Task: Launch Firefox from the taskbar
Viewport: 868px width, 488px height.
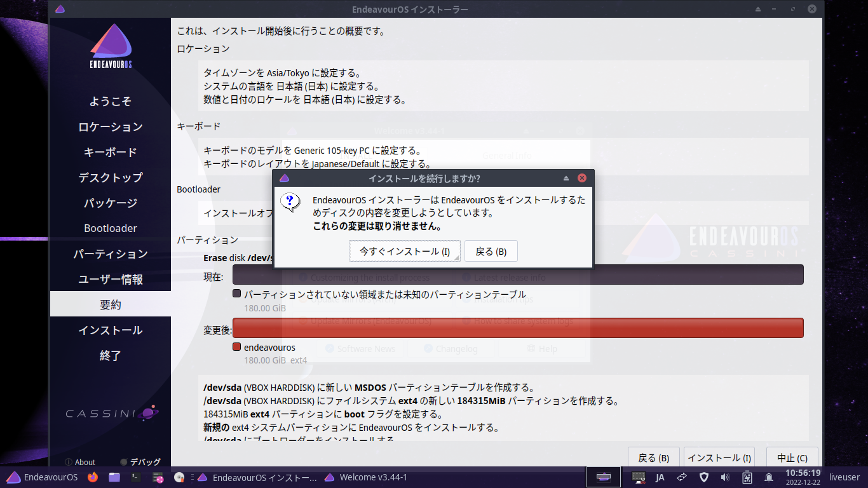Action: [x=93, y=477]
